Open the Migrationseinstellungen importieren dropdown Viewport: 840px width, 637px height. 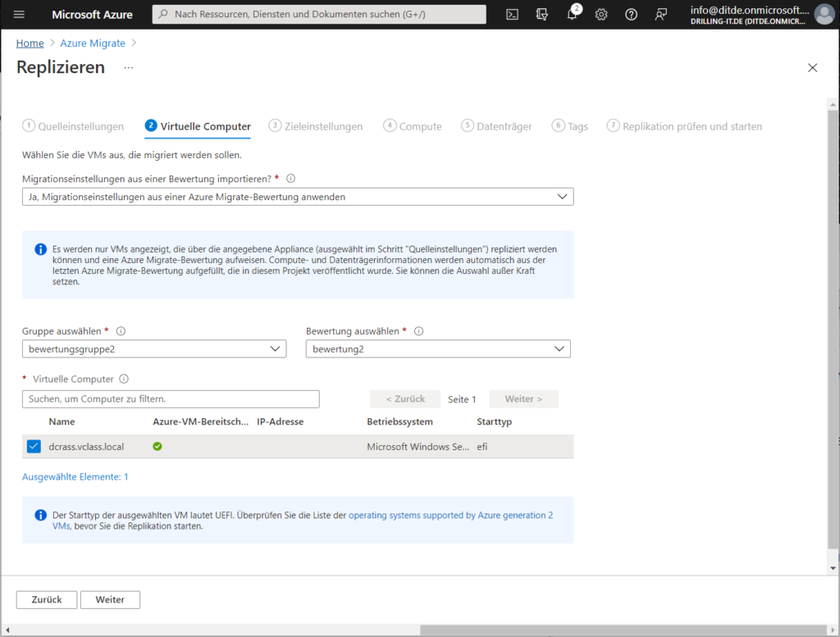coord(298,197)
